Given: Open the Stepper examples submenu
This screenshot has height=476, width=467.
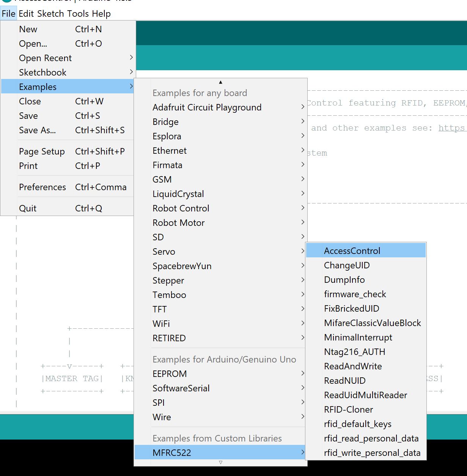Looking at the screenshot, I should point(220,281).
